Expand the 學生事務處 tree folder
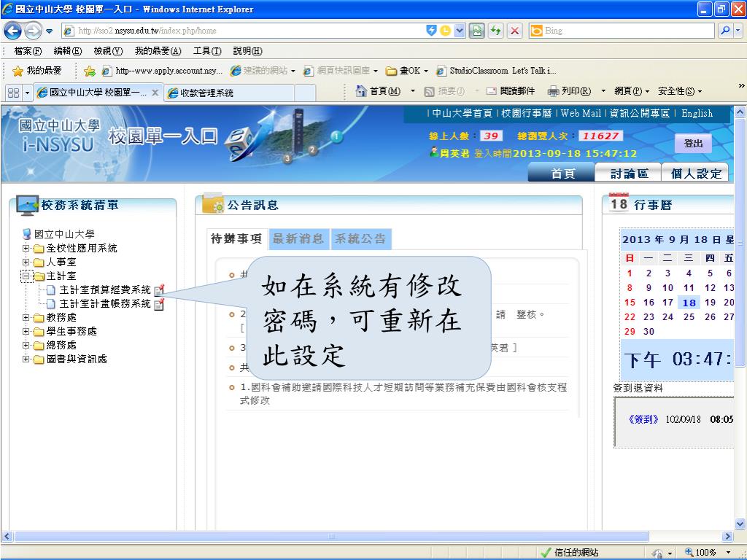Image resolution: width=747 pixels, height=560 pixels. click(x=26, y=331)
